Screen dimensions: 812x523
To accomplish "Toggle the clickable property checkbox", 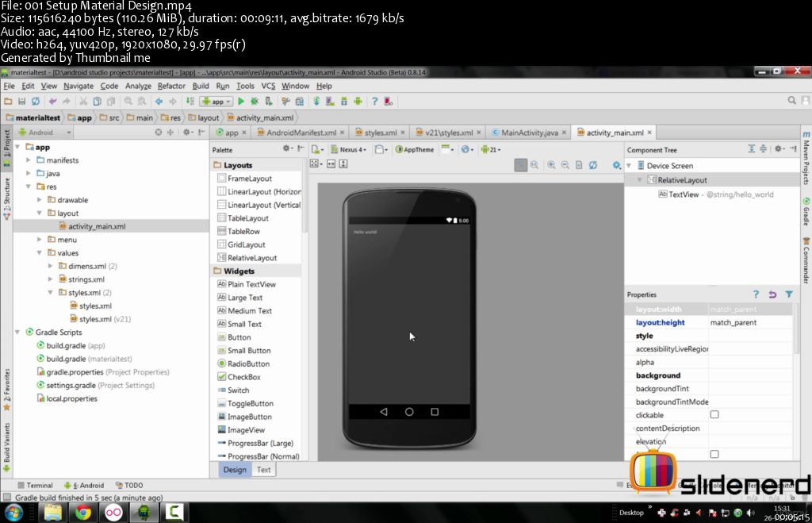I will pyautogui.click(x=714, y=414).
